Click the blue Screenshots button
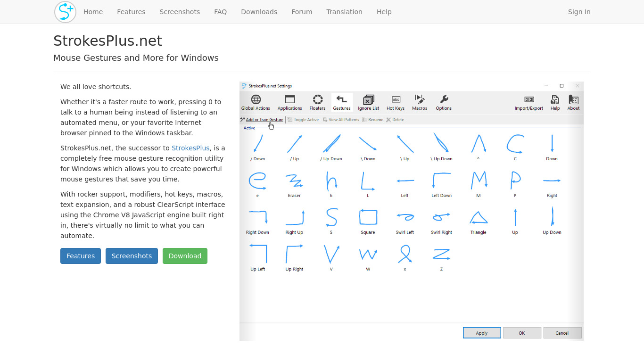Image resolution: width=644 pixels, height=362 pixels. click(x=132, y=256)
